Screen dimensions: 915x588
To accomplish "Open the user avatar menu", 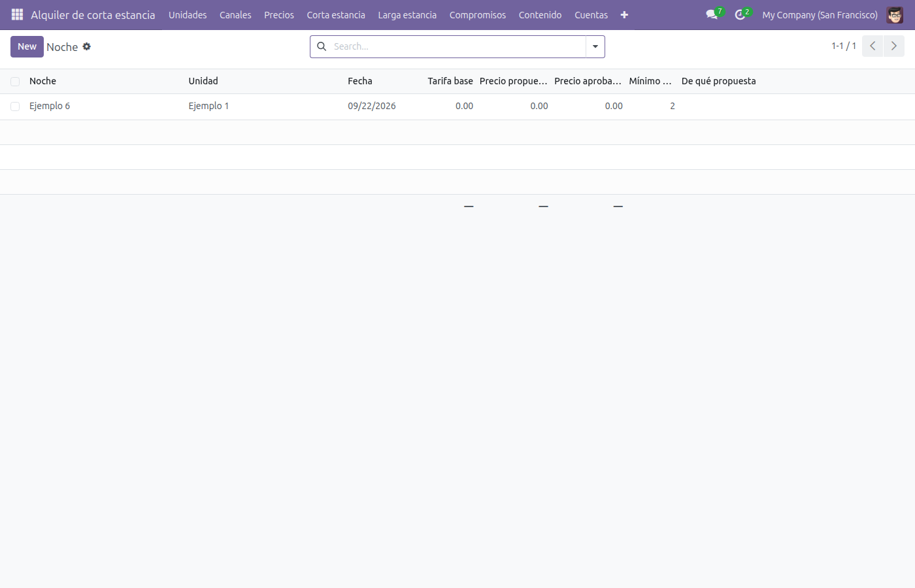I will (895, 14).
